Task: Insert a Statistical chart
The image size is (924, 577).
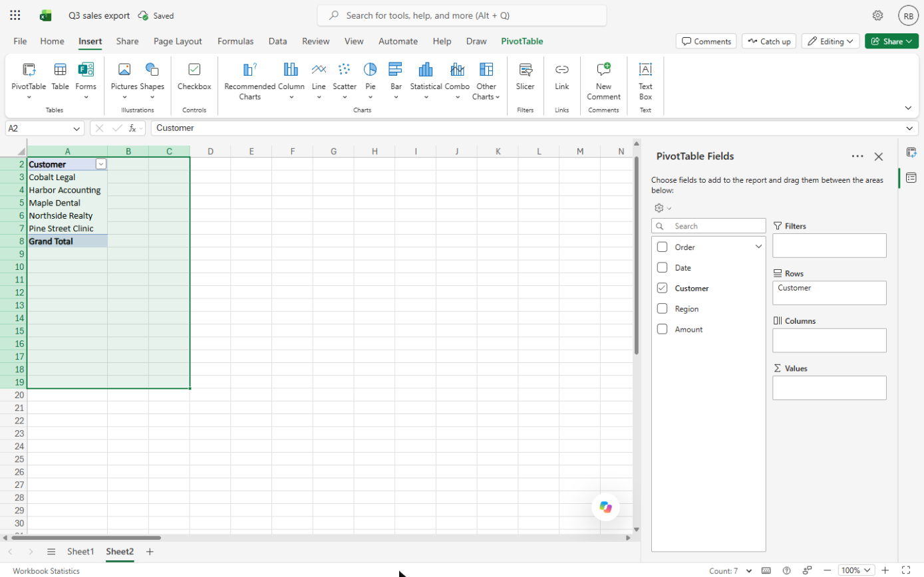Action: tap(426, 80)
